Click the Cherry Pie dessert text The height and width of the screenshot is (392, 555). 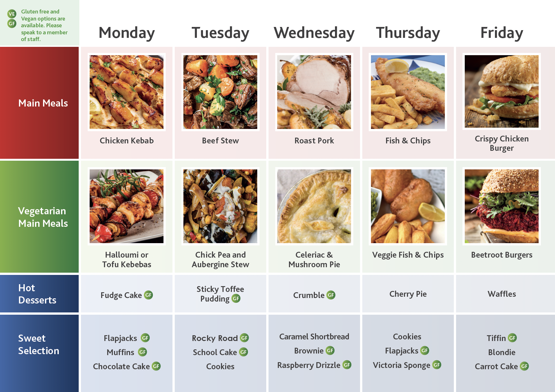point(408,294)
